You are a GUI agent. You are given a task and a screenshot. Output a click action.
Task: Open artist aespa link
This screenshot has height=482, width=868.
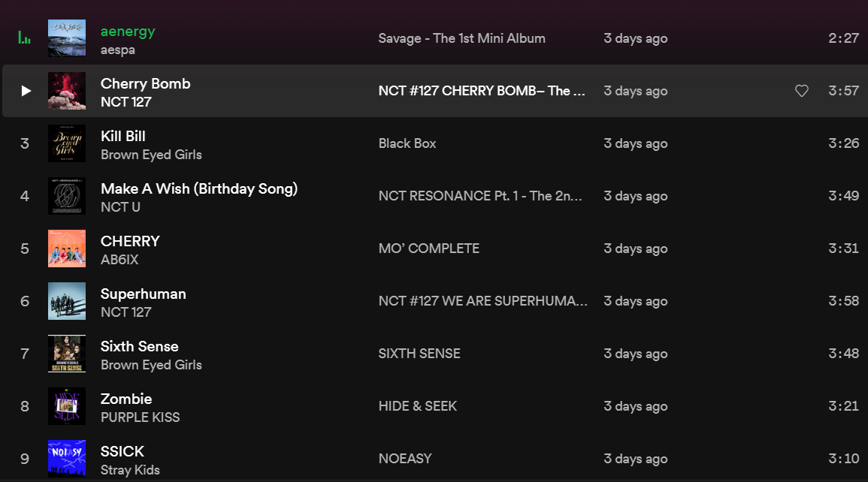click(x=118, y=50)
